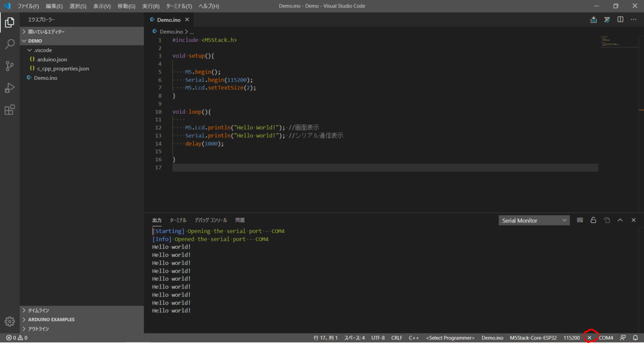Screen dimensions: 644x343
Task: Open the Explorer view in activity bar
Action: 10,22
